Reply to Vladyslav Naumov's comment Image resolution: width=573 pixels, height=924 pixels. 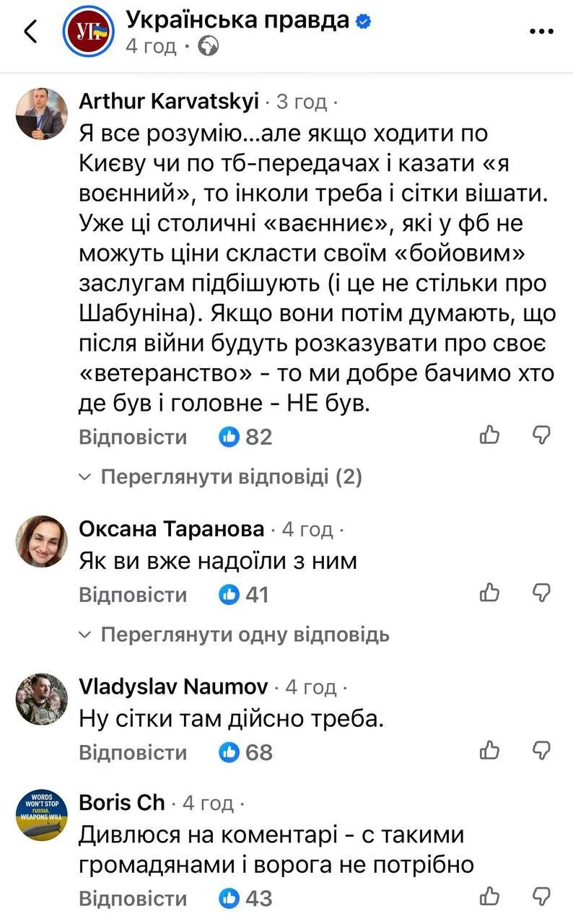(x=132, y=753)
